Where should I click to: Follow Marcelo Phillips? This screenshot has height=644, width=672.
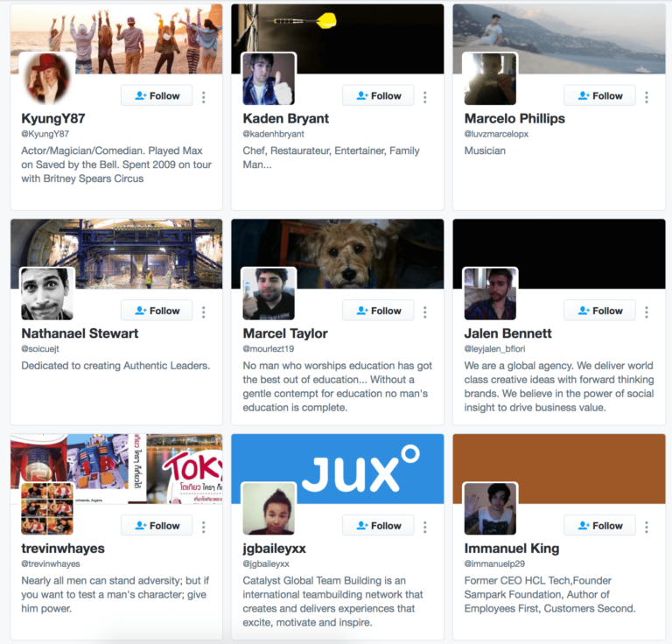tap(599, 95)
